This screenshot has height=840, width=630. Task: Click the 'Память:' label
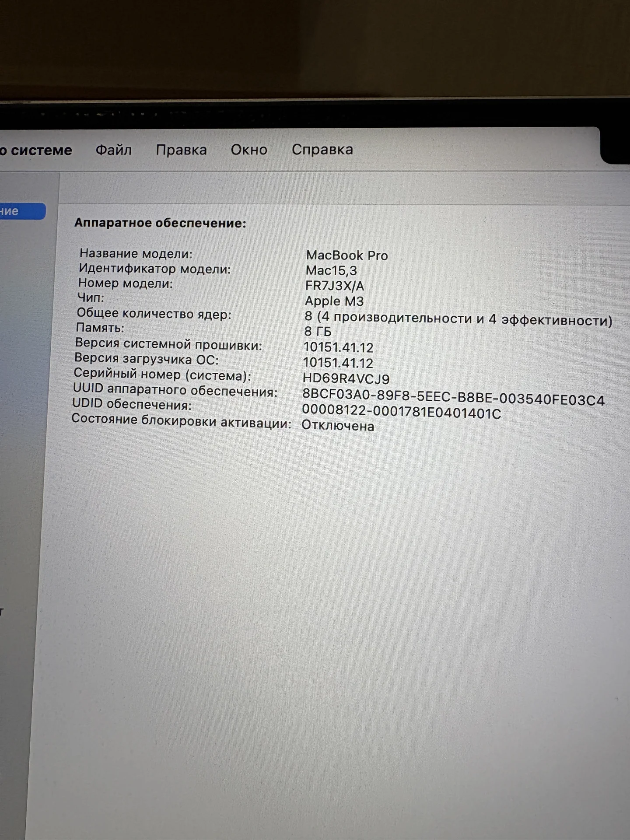pyautogui.click(x=100, y=328)
